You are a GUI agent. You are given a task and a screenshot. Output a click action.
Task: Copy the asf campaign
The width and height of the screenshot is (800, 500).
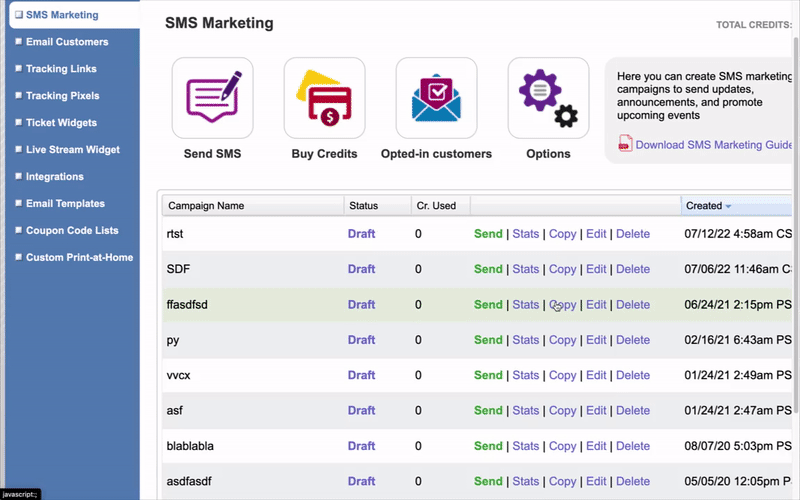[x=562, y=410]
